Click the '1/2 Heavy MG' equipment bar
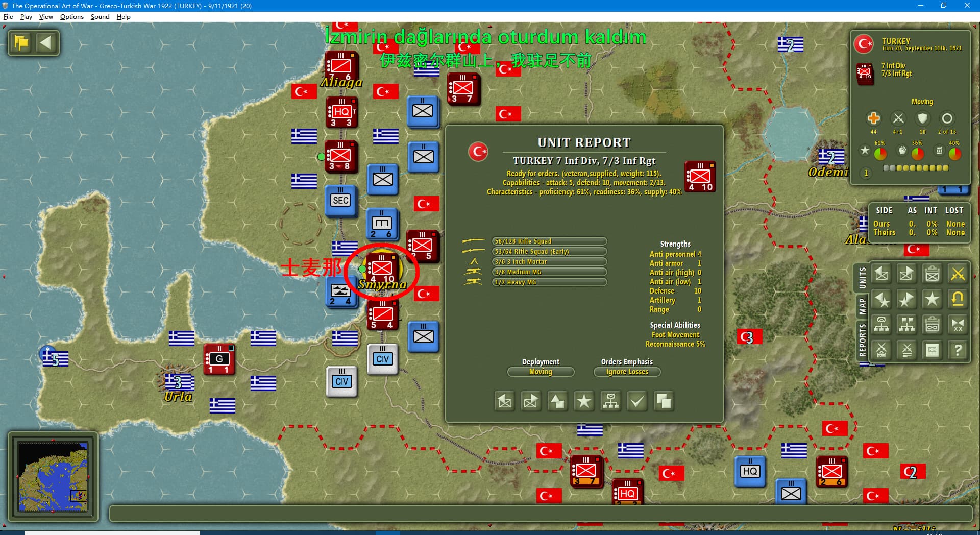The width and height of the screenshot is (980, 535). point(549,282)
